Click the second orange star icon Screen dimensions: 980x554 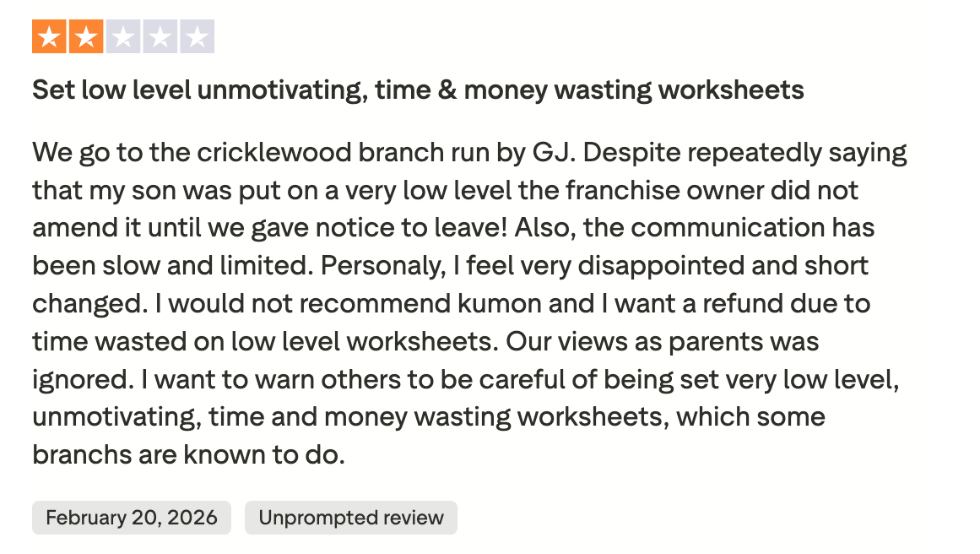coord(84,36)
